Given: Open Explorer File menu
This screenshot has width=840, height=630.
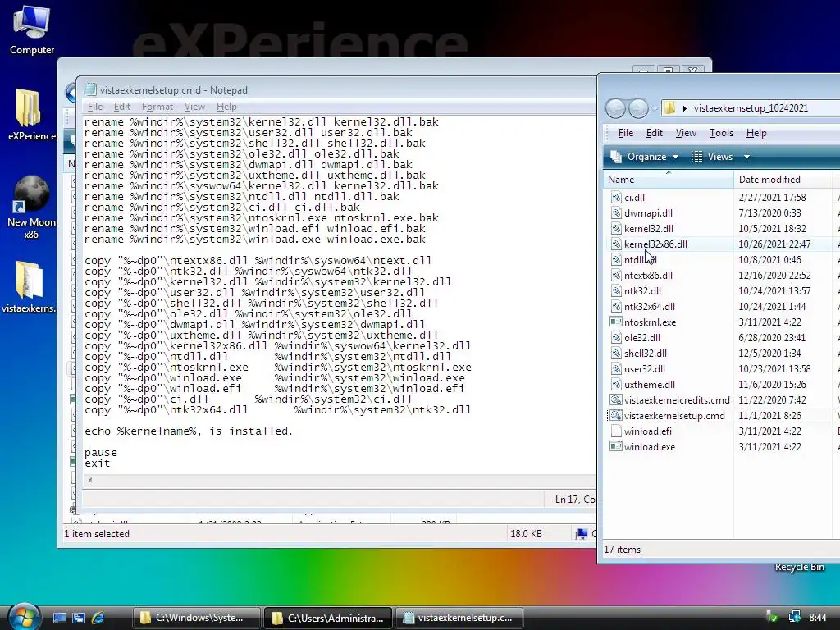Looking at the screenshot, I should point(625,133).
